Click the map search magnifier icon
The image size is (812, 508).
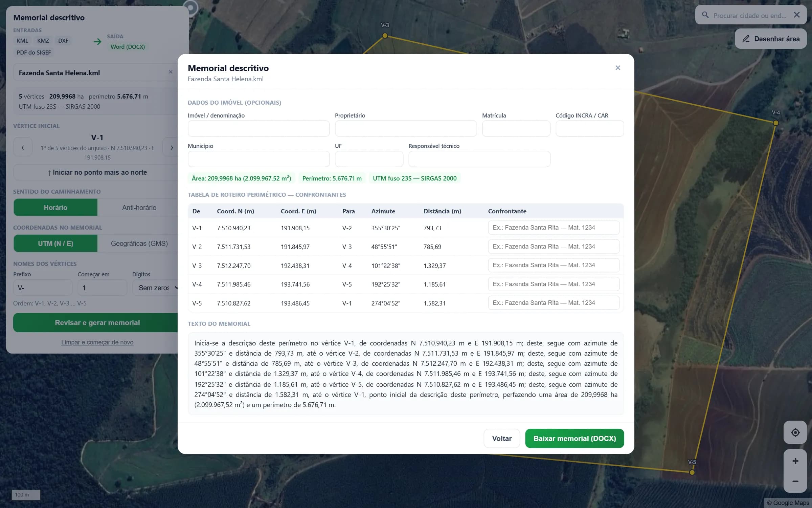pos(705,15)
